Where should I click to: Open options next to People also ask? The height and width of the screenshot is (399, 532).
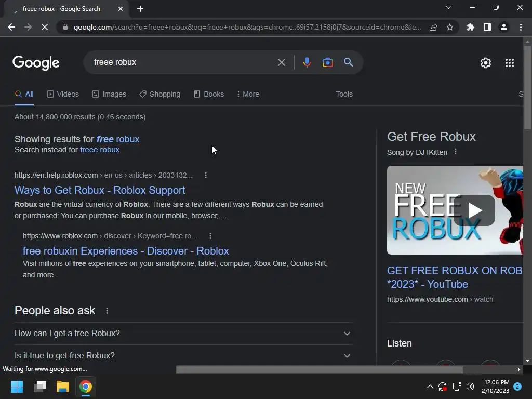pyautogui.click(x=107, y=311)
